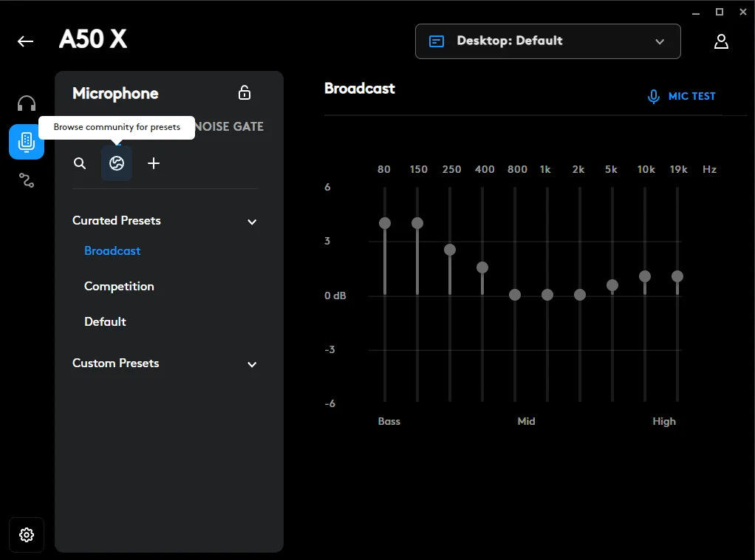
Task: Click the Microphone panel heading
Action: click(115, 93)
